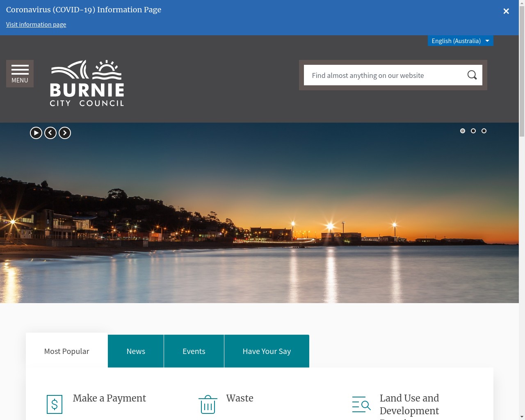This screenshot has width=525, height=420.
Task: Visit the COVID-19 information page link
Action: coord(36,25)
